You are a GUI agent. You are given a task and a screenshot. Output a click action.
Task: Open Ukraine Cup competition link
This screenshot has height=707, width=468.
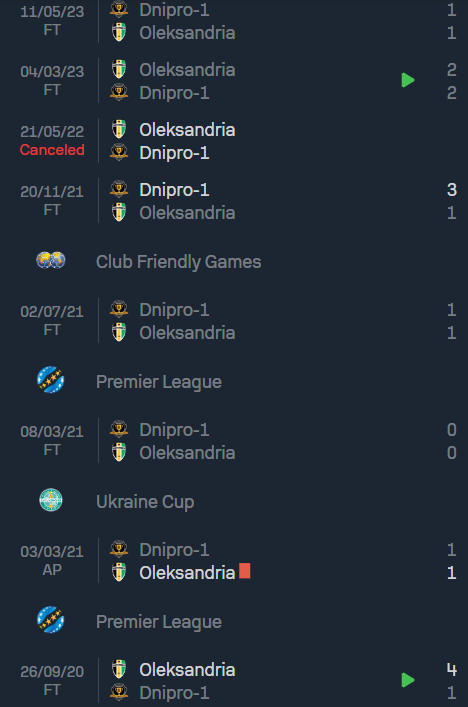point(145,502)
